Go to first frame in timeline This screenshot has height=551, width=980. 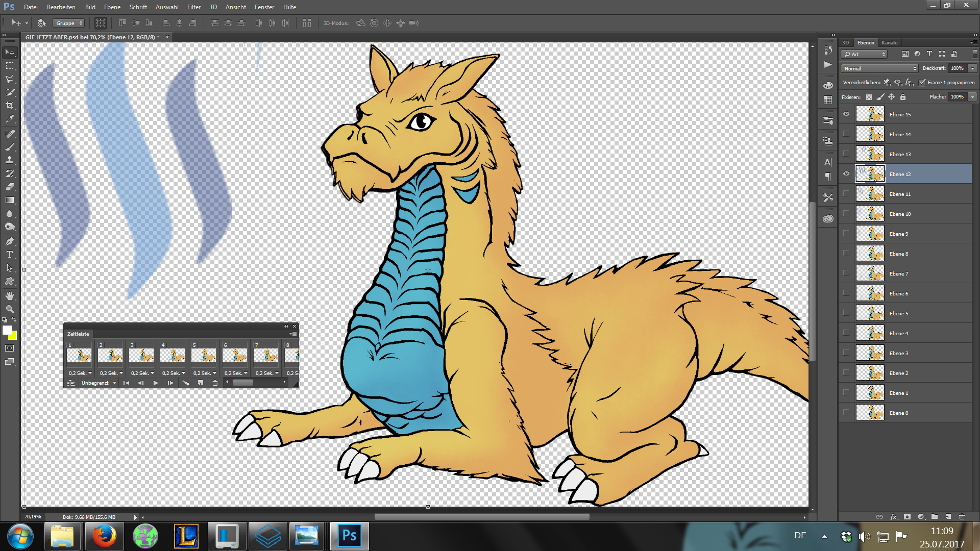point(126,383)
